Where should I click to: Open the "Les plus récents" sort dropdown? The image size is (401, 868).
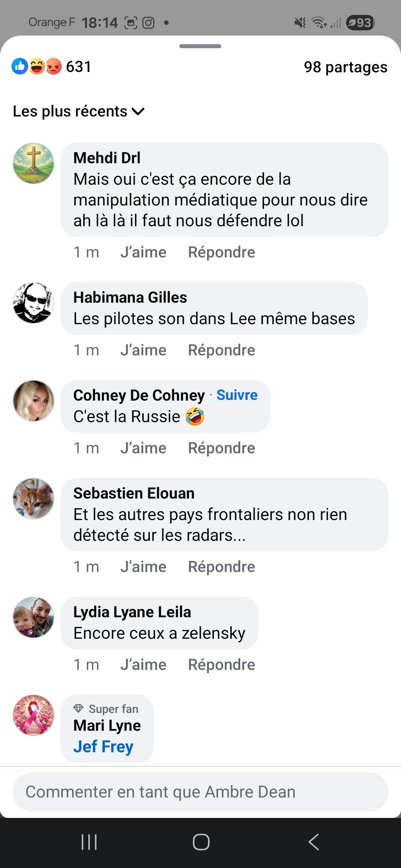79,111
